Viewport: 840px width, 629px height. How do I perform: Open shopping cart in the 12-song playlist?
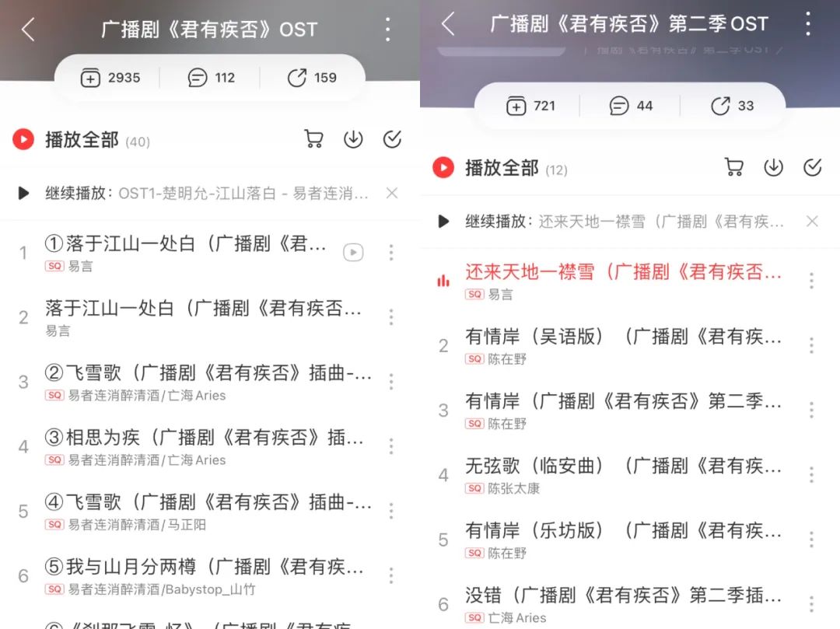(734, 168)
